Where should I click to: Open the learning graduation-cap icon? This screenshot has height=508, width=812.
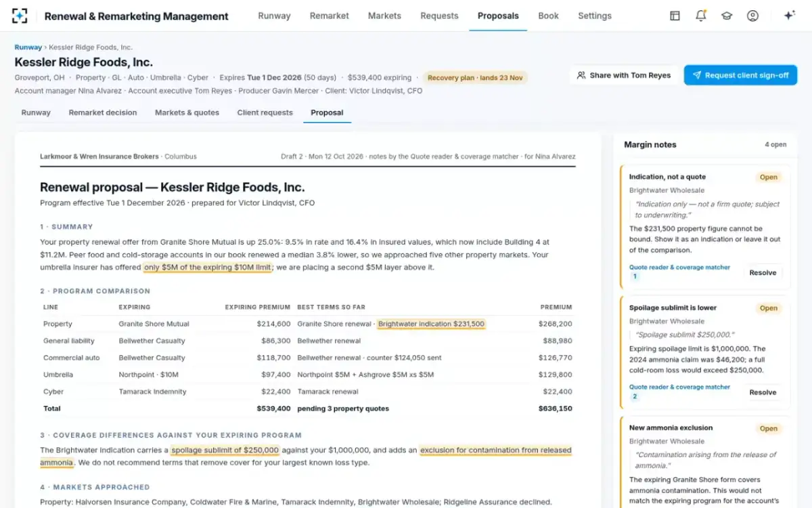[x=727, y=16]
